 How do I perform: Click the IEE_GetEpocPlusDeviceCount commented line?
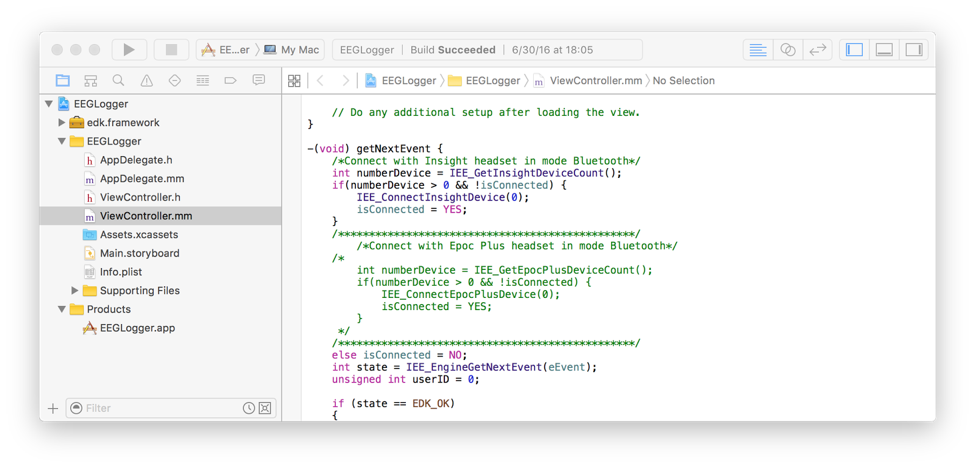505,270
